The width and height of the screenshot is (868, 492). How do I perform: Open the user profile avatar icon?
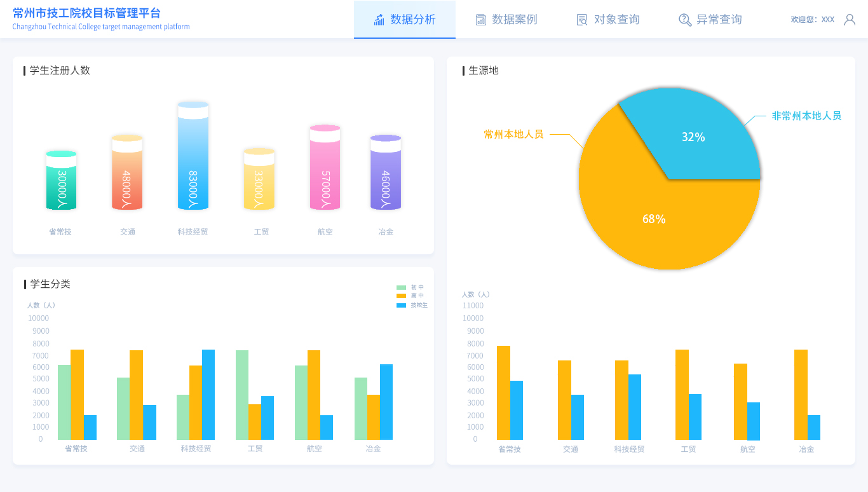coord(849,20)
